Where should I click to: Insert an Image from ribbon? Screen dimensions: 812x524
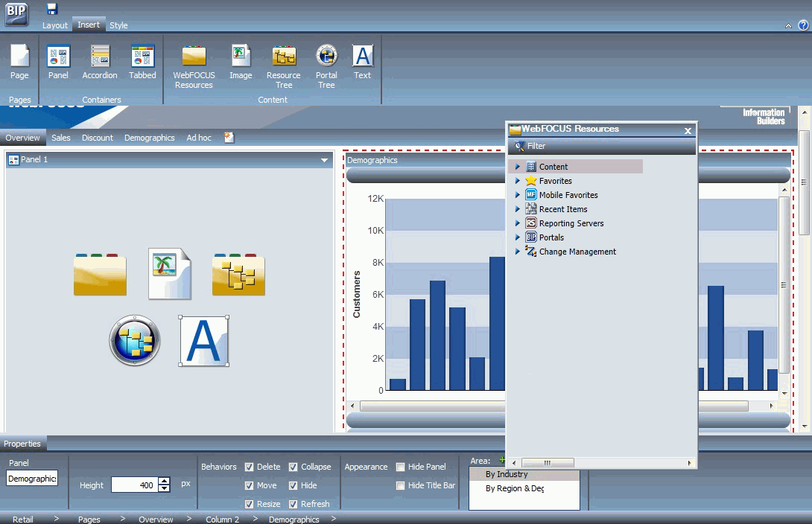(x=241, y=62)
